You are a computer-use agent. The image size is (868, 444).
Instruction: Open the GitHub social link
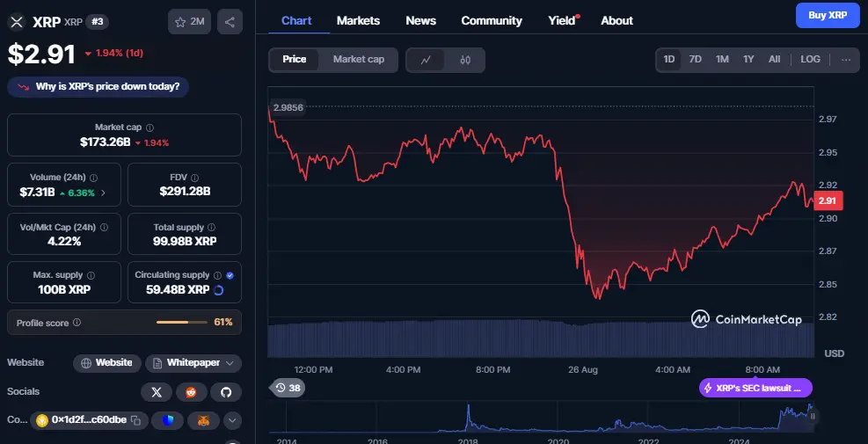(x=226, y=392)
